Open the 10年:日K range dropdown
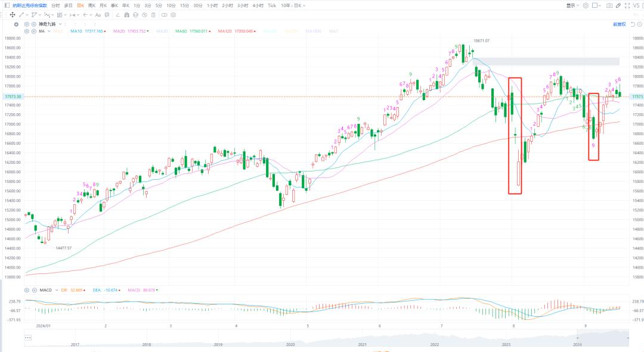 293,5
